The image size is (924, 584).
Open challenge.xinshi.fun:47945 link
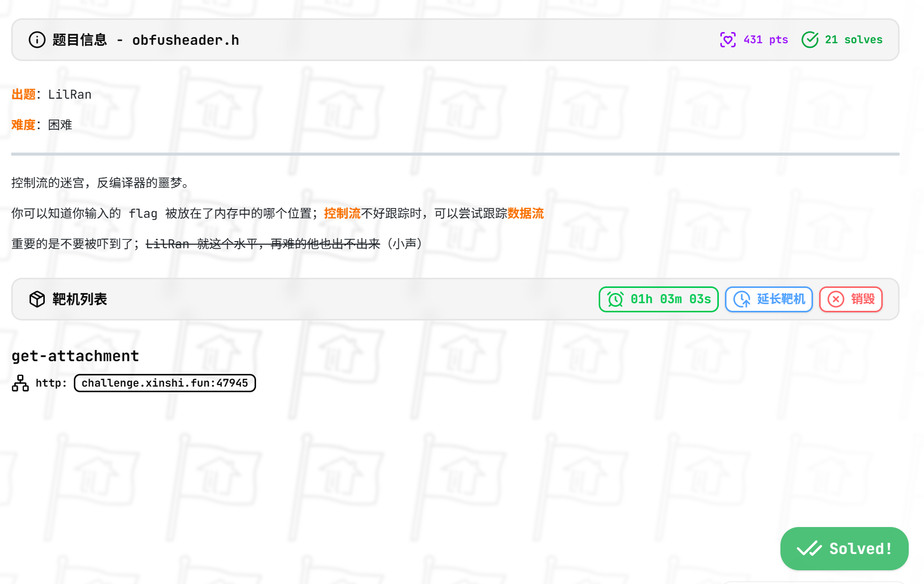(x=164, y=383)
